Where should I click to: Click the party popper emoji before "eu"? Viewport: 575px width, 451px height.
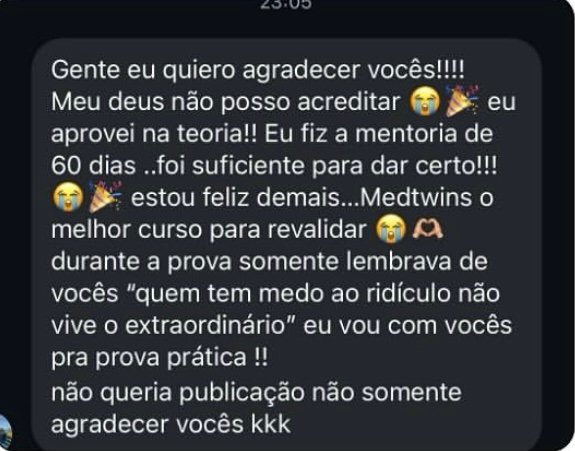tap(462, 101)
